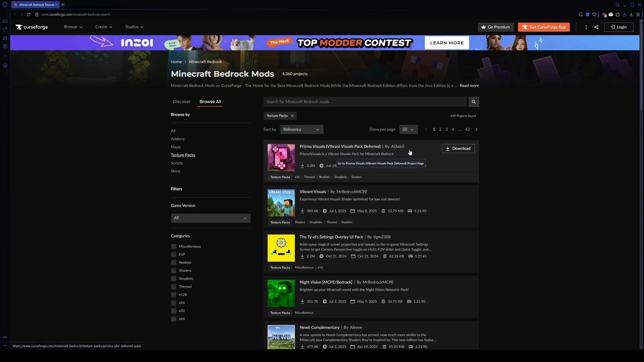
Task: Open the three-dot more options menu
Action: pyautogui.click(x=586, y=27)
